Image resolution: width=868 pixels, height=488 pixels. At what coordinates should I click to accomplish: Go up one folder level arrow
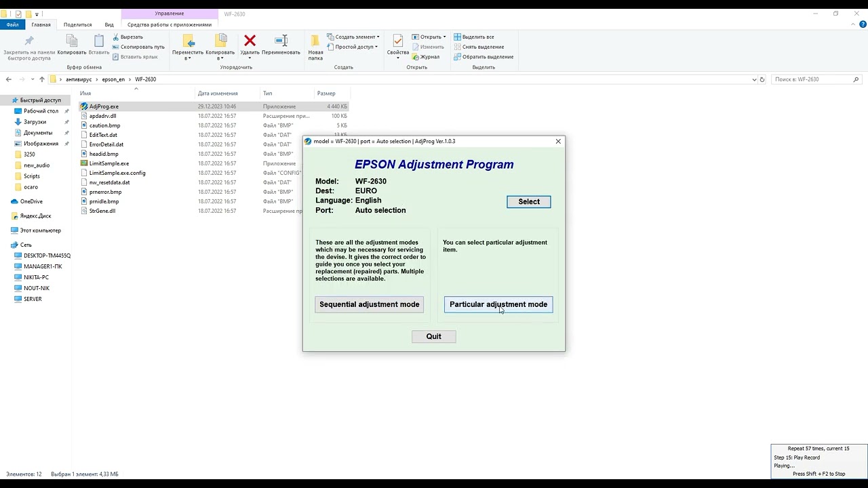point(41,79)
